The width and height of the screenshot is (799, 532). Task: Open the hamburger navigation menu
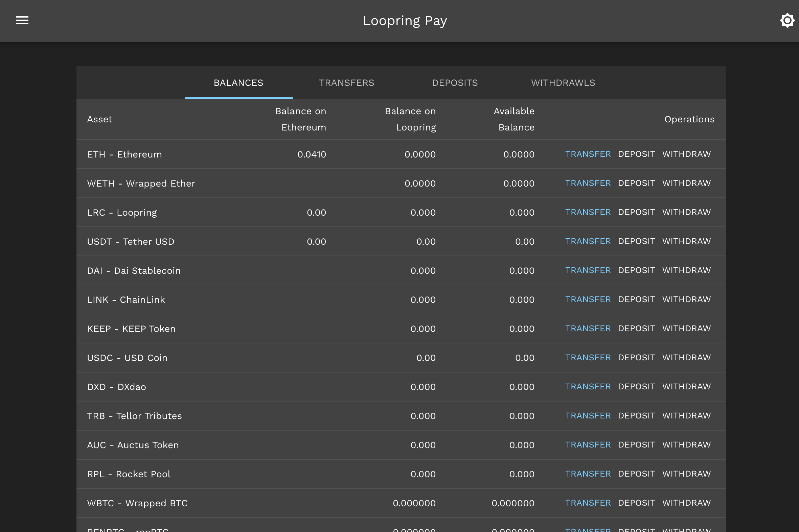22,20
